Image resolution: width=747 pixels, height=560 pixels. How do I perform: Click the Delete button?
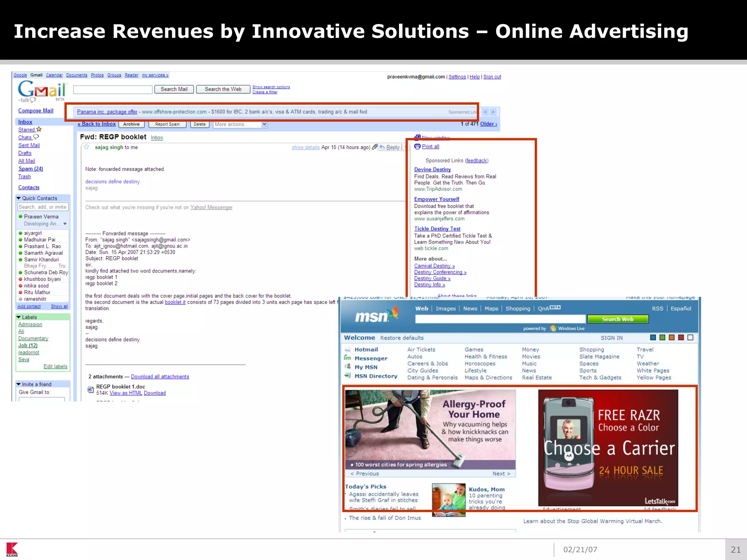pyautogui.click(x=200, y=124)
